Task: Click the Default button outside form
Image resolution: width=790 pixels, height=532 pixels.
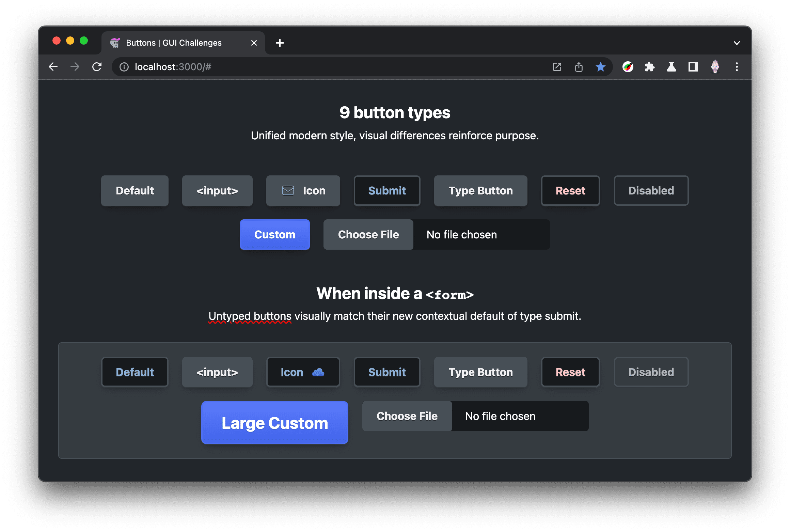Action: tap(135, 191)
